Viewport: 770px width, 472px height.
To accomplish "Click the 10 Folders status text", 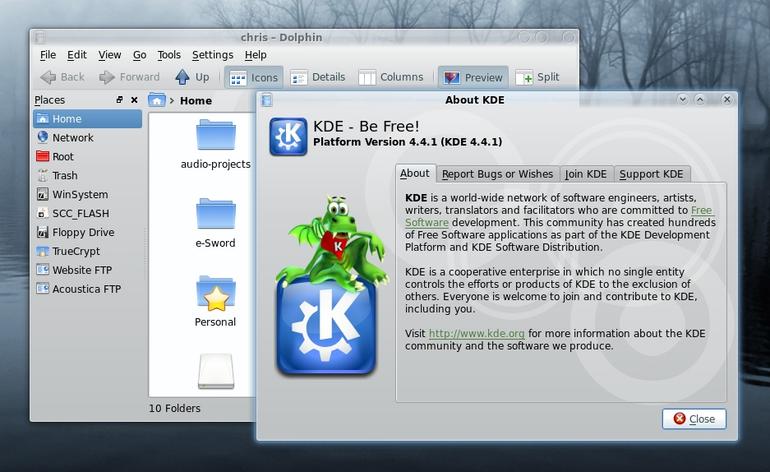I will tap(175, 408).
